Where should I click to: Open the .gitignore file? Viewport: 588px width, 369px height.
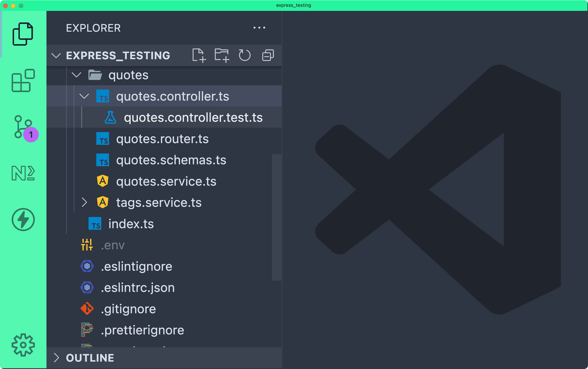pos(129,309)
